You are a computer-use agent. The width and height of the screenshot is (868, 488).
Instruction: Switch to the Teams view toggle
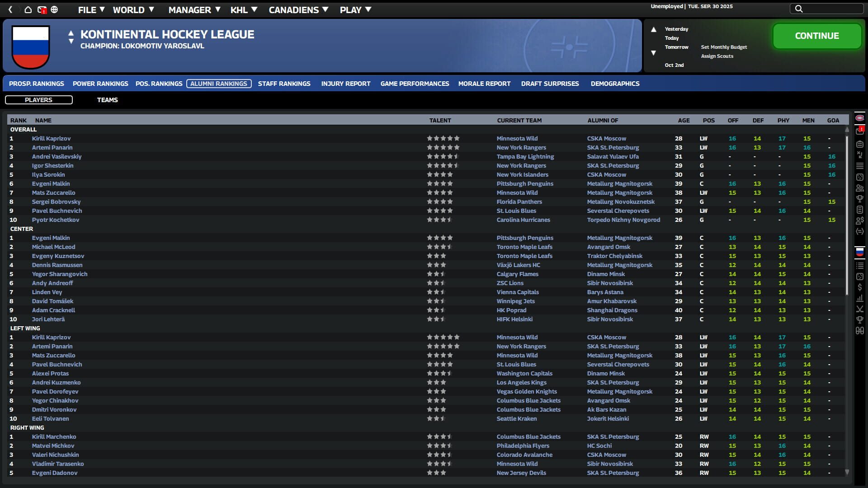coord(107,100)
